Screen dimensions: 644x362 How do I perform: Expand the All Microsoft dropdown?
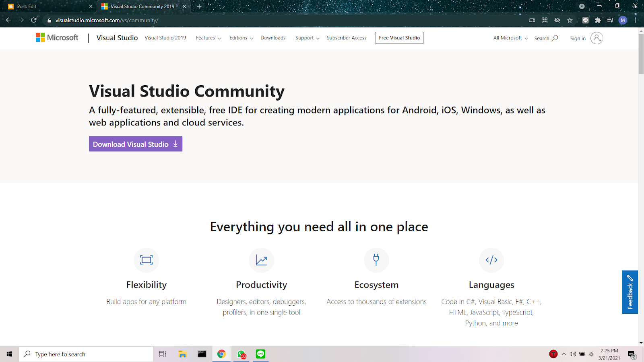pos(511,38)
